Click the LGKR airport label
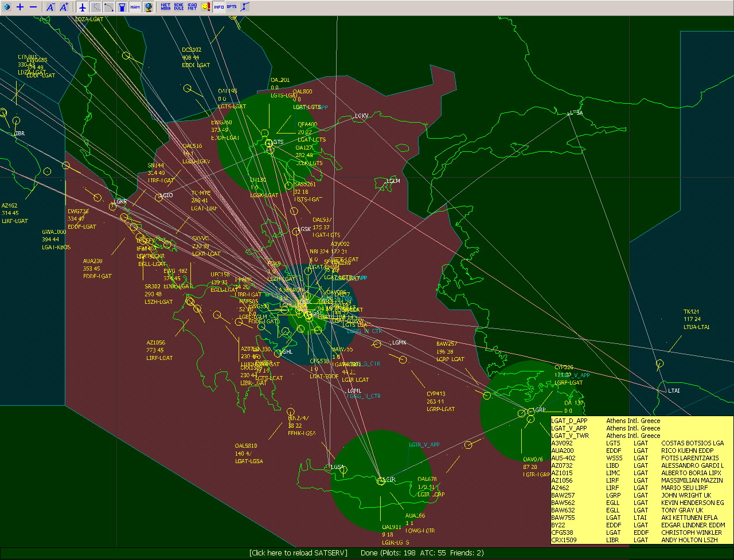This screenshot has width=734, height=560. 119,202
